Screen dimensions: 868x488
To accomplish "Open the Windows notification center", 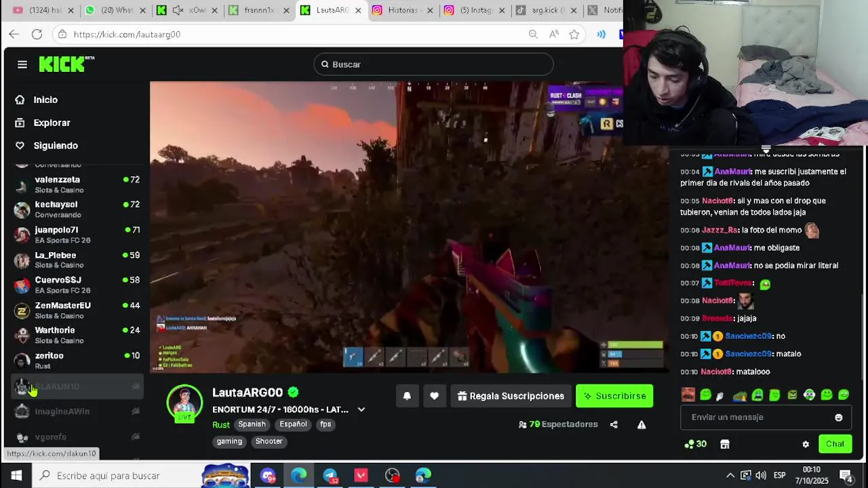I will [846, 476].
